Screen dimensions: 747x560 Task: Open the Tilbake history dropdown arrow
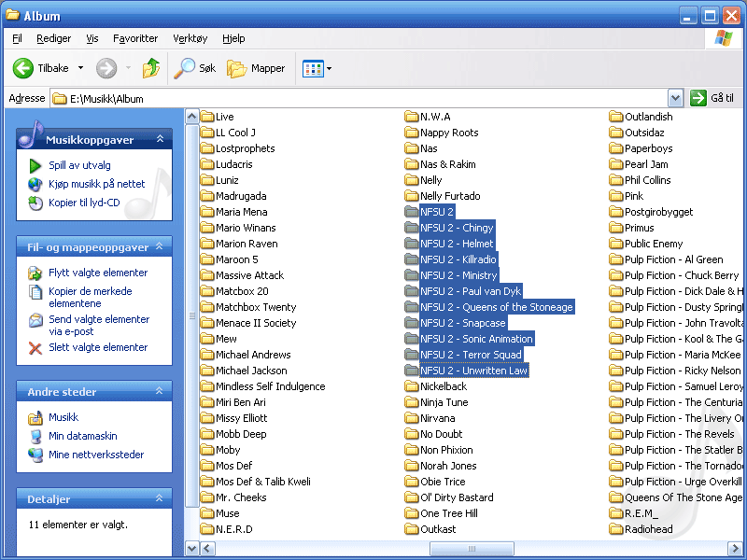80,68
